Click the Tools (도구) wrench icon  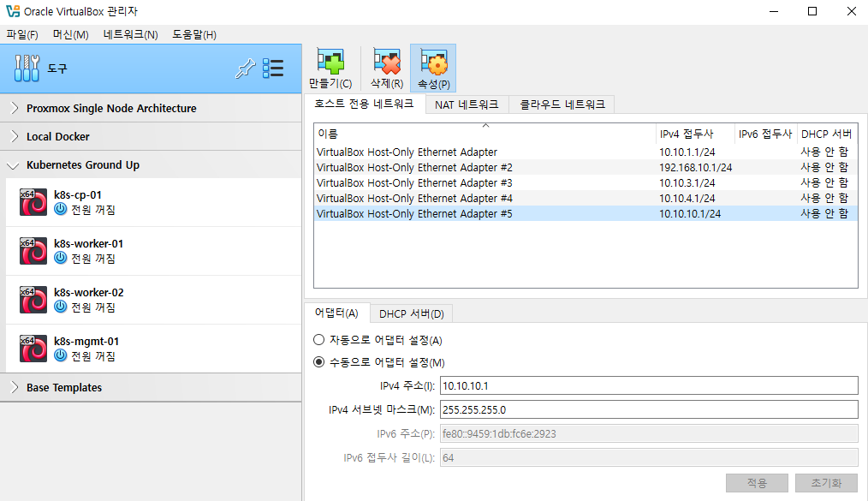click(27, 69)
